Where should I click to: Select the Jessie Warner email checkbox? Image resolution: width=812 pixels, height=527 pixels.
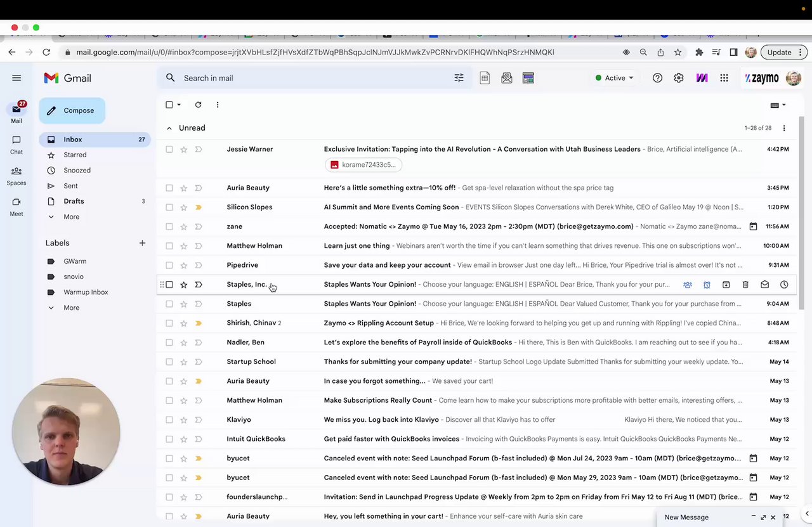(169, 149)
